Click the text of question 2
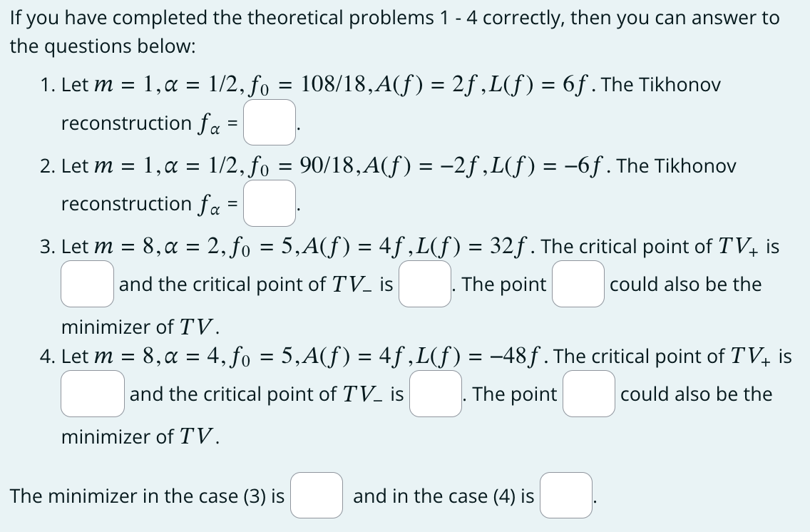This screenshot has width=810, height=532. pyautogui.click(x=357, y=165)
